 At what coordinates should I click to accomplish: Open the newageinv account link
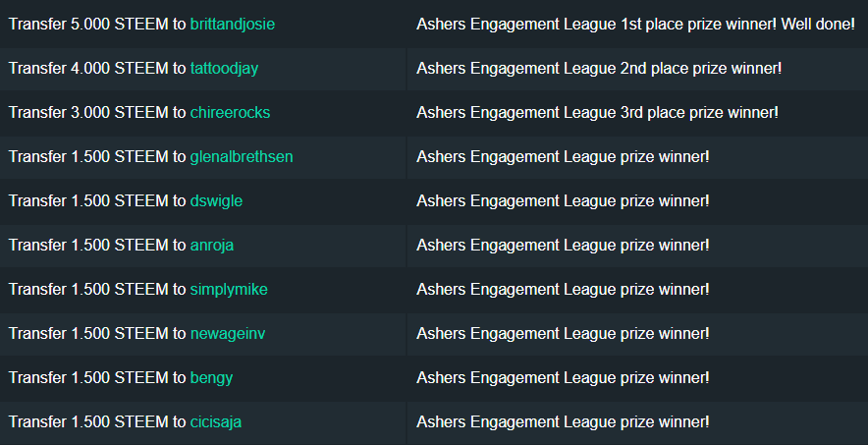(227, 333)
